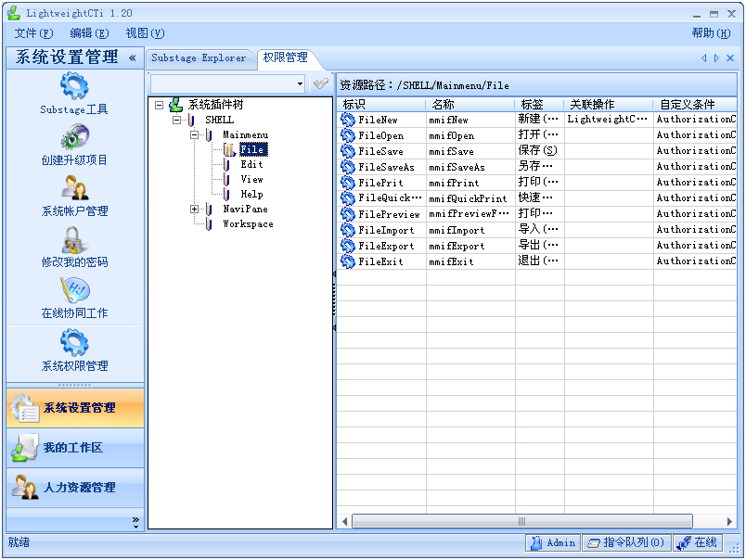Click the SHELL folder icon in tree

tap(192, 120)
